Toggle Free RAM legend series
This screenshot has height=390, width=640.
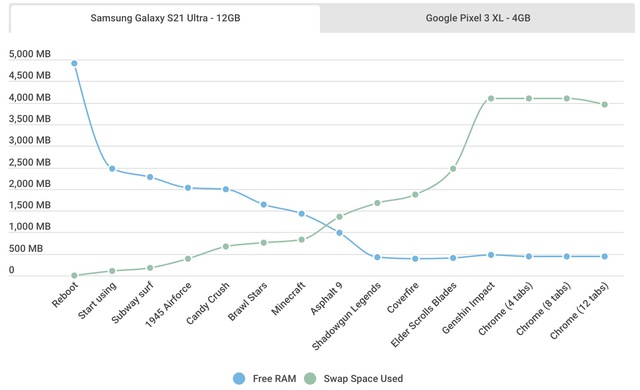pyautogui.click(x=264, y=379)
